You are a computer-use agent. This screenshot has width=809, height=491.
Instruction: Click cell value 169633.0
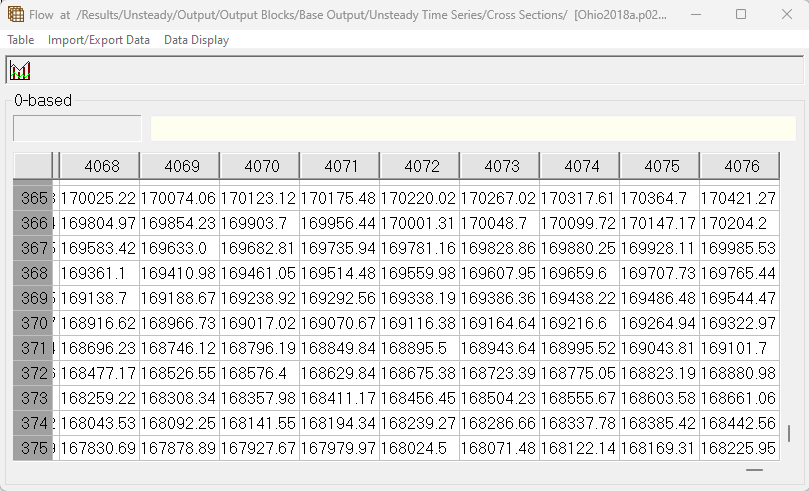pyautogui.click(x=178, y=248)
